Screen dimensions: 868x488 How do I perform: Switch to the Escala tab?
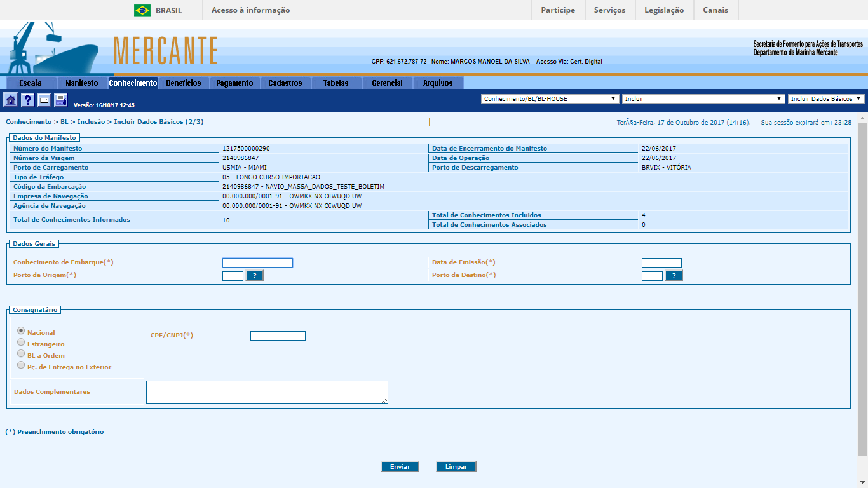tap(31, 83)
